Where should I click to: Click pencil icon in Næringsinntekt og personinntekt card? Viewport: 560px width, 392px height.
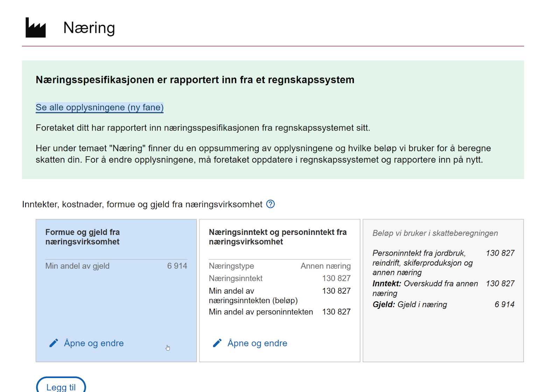click(217, 343)
